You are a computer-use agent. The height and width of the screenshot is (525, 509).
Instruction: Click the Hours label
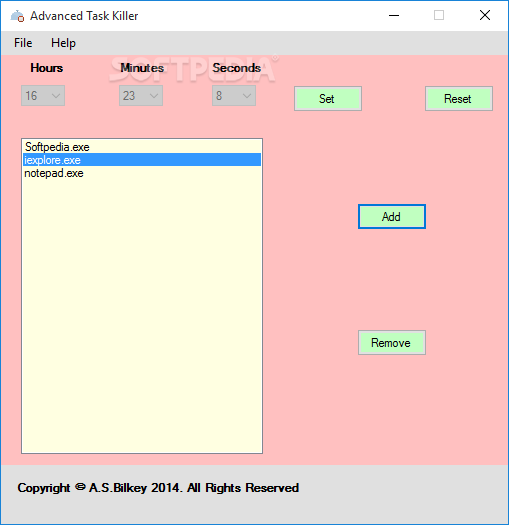(47, 68)
